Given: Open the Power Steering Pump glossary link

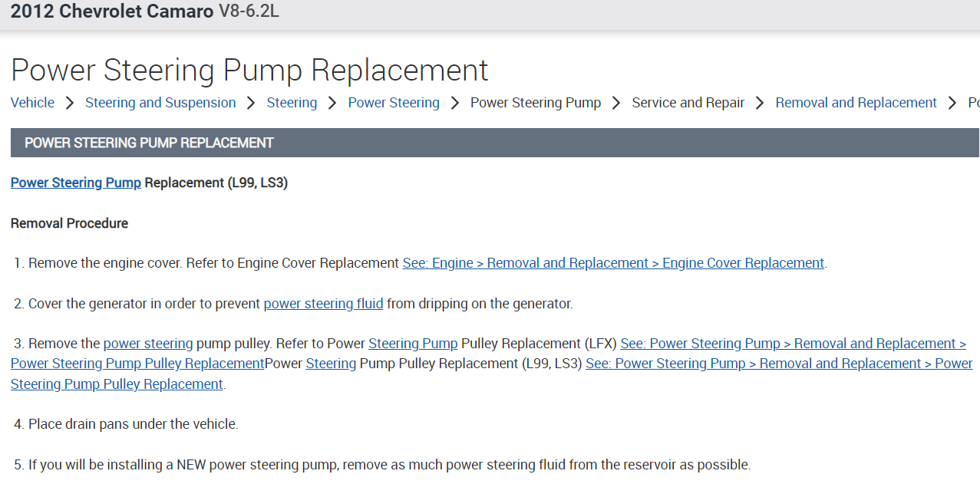Looking at the screenshot, I should [75, 183].
